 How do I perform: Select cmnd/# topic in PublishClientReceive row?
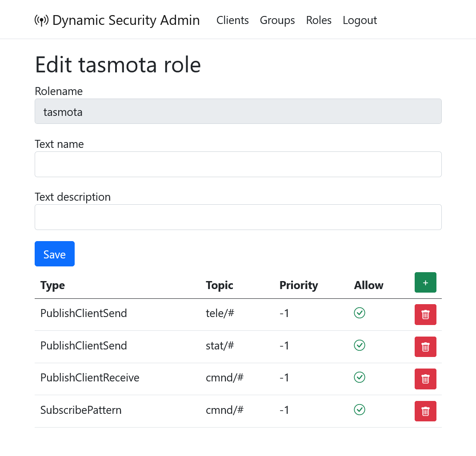click(x=224, y=378)
